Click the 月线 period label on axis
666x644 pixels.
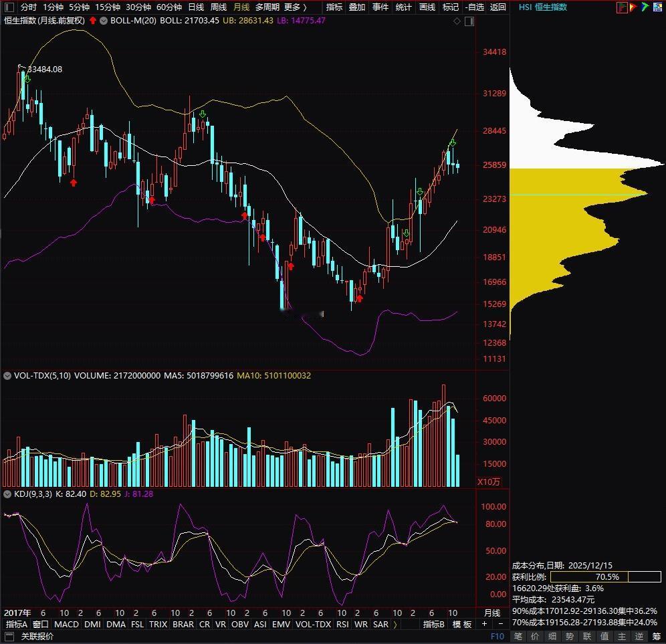(x=492, y=613)
